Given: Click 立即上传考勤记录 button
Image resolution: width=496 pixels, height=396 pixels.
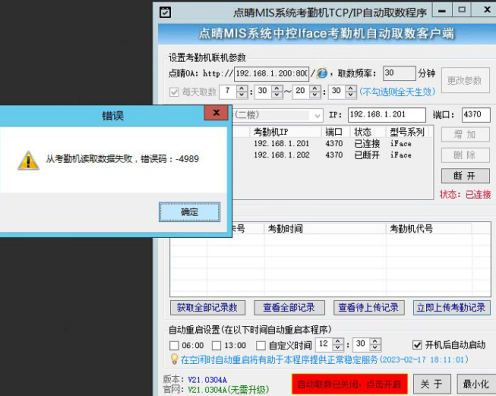Looking at the screenshot, I should point(451,308).
